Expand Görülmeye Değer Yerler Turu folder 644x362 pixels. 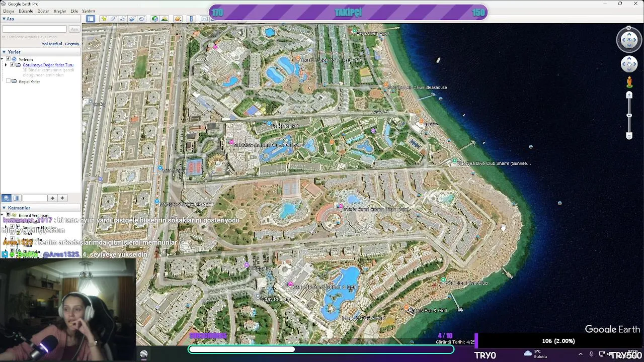(6, 65)
